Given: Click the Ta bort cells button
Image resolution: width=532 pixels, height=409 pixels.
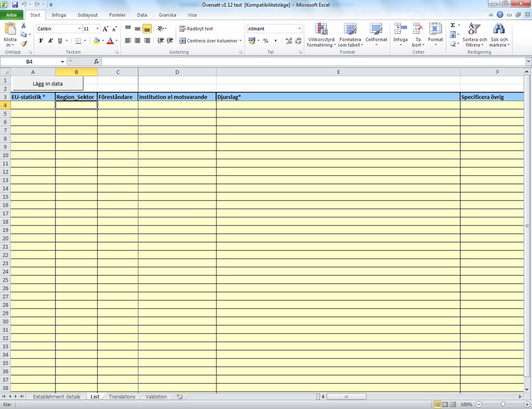Looking at the screenshot, I should click(x=418, y=35).
